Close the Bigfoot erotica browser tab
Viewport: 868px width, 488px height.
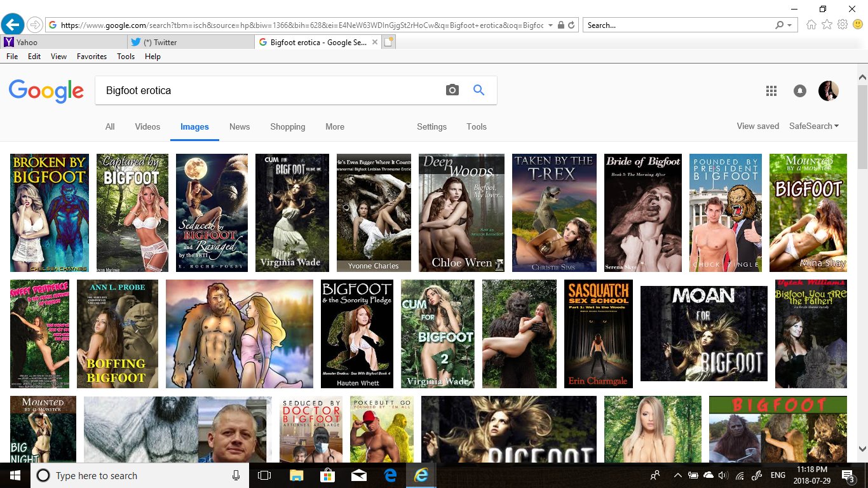(x=375, y=43)
